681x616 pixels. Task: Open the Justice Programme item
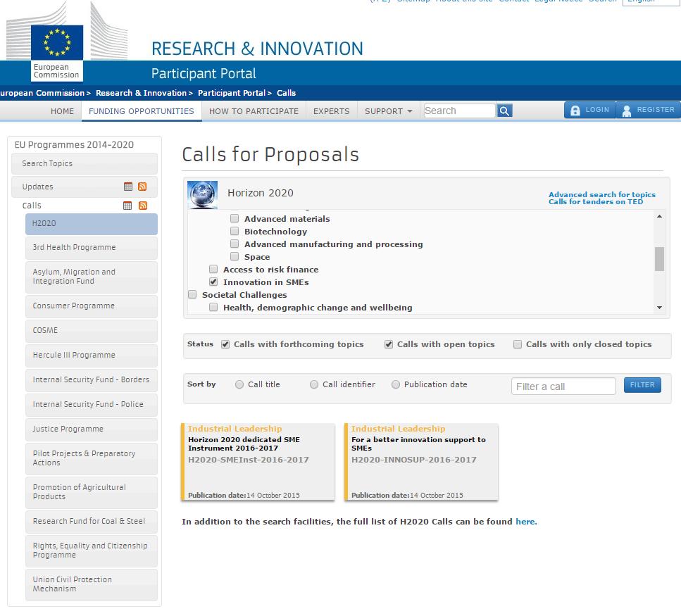click(x=92, y=429)
